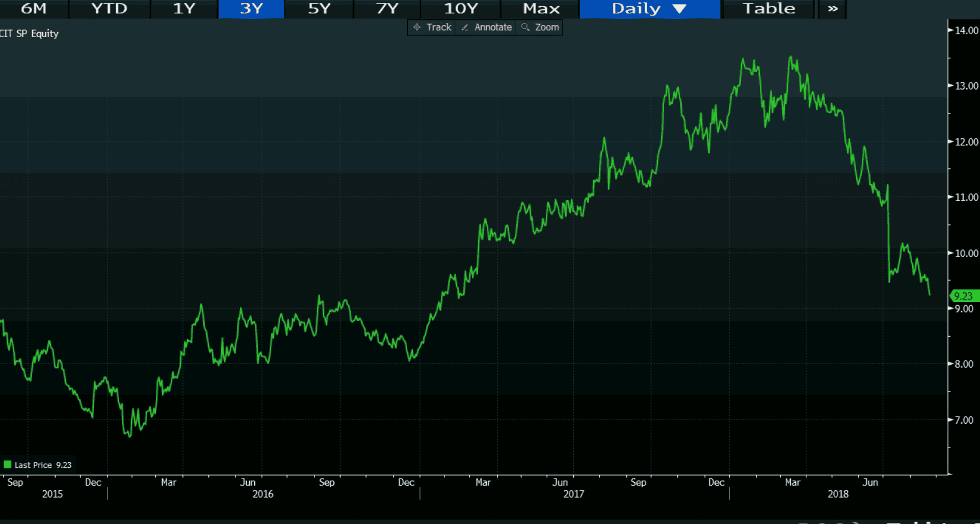Image resolution: width=980 pixels, height=524 pixels.
Task: Click the highlighted 3Y range tab
Action: [251, 9]
